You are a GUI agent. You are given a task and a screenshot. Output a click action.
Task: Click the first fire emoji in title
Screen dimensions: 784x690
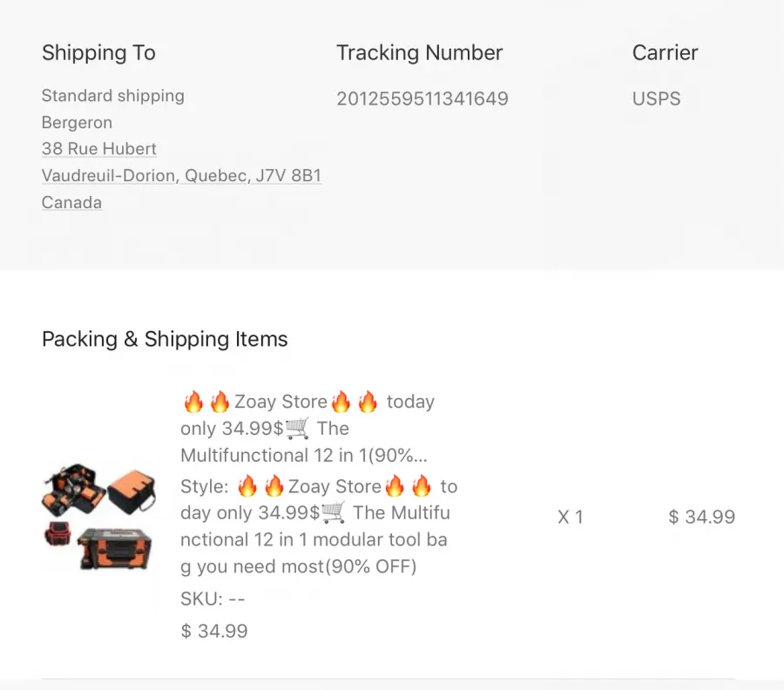pyautogui.click(x=193, y=402)
